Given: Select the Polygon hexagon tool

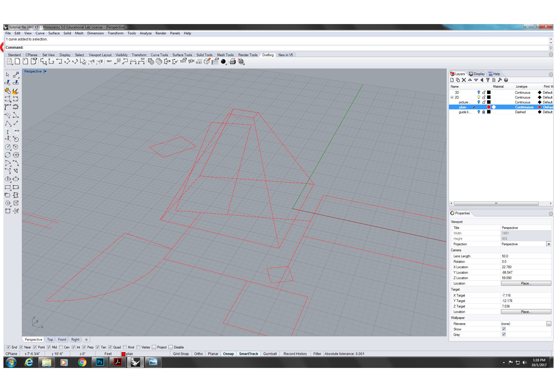Looking at the screenshot, I should click(7, 203).
